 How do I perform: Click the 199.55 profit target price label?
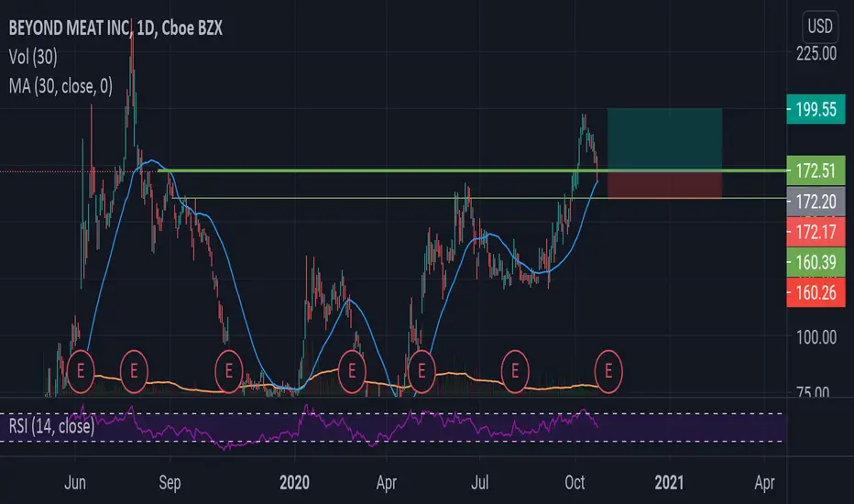816,109
